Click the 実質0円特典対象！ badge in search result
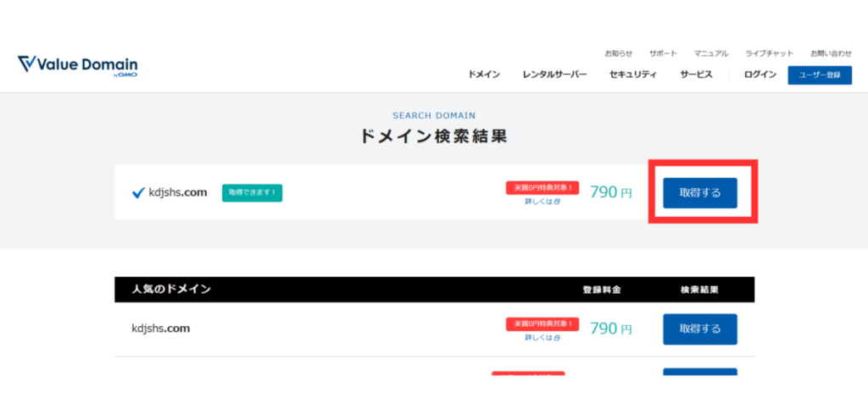Viewport: 868px width, 415px height. (x=542, y=187)
